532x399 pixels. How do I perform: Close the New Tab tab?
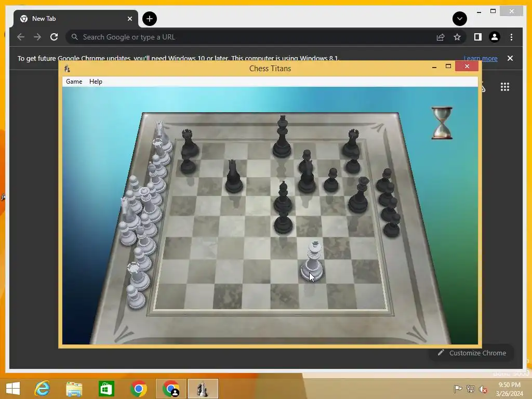(x=129, y=19)
